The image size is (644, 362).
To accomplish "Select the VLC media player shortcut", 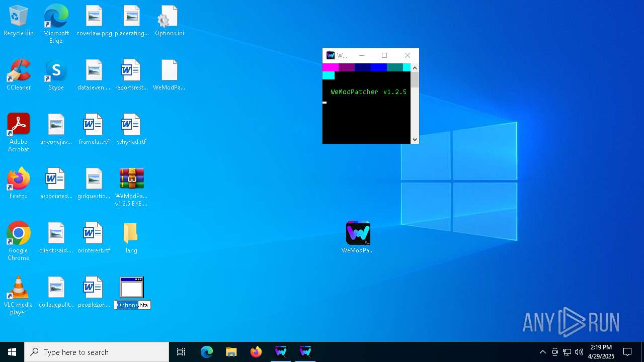I will pos(19,296).
